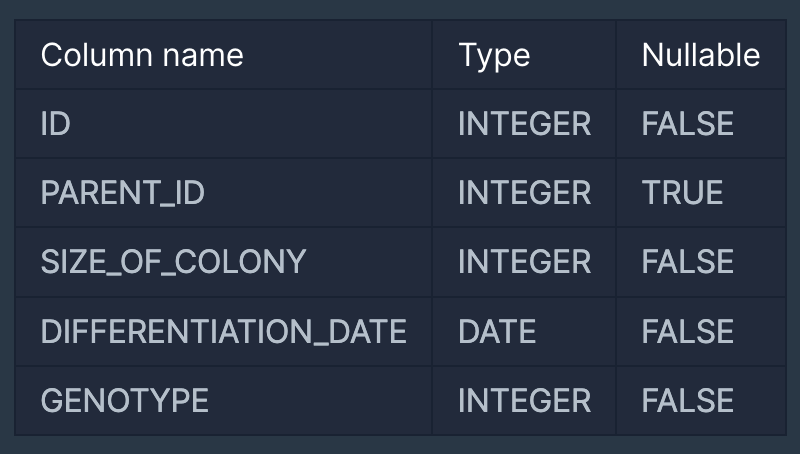Select the DIFFERENTIATION_DATE column name cell
Screen dimensions: 800x454
(223, 331)
